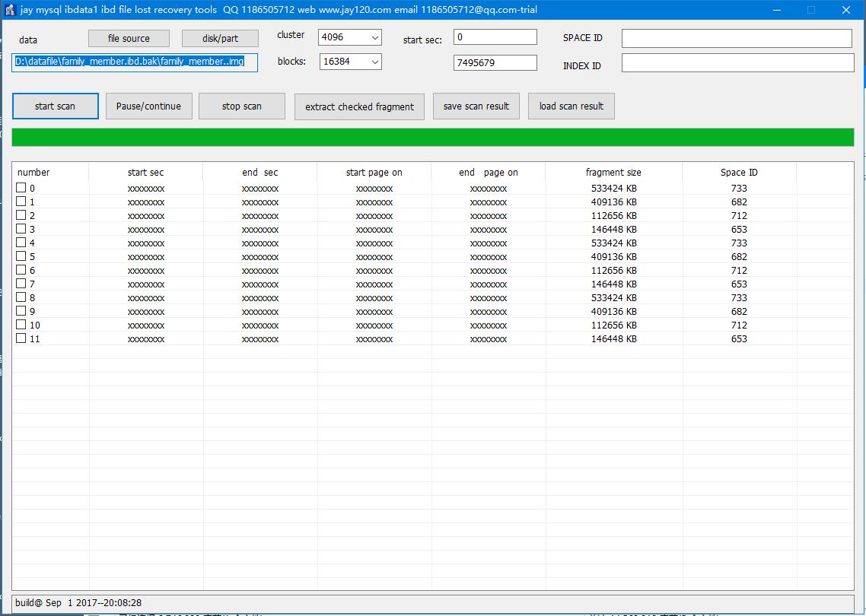Choose the file source button
The image size is (866, 616).
tap(129, 38)
